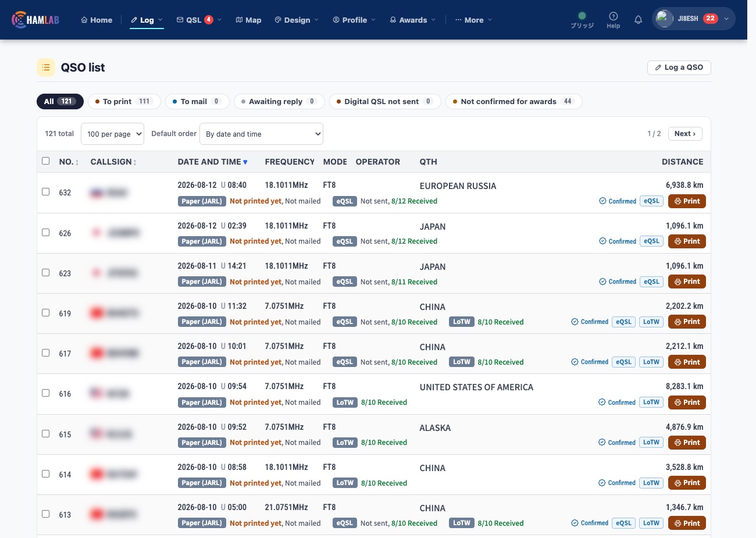
Task: Click the red 22 badge by JI8ESH
Action: [710, 18]
